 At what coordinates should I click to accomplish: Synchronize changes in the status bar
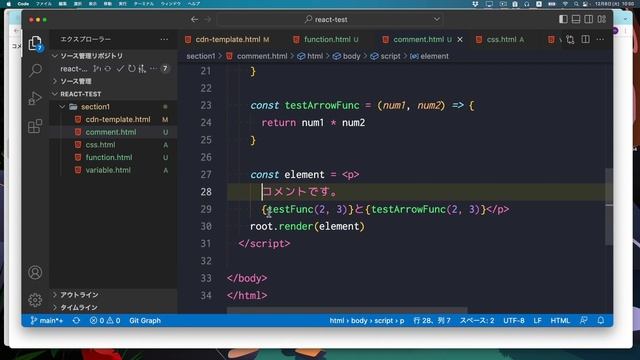click(x=76, y=320)
